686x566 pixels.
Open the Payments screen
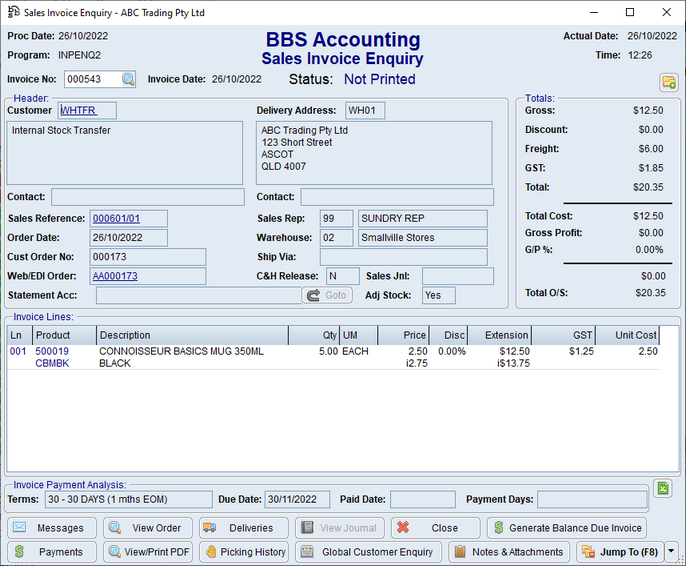[52, 552]
